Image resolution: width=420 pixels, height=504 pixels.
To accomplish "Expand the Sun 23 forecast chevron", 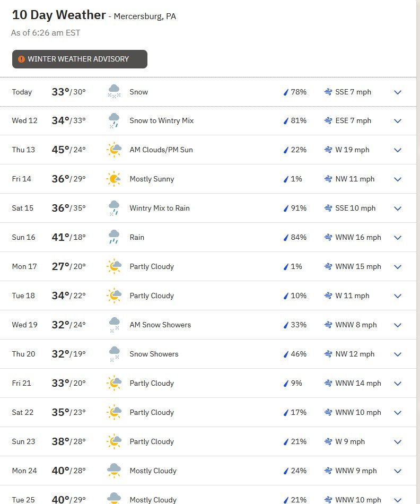I will point(398,441).
